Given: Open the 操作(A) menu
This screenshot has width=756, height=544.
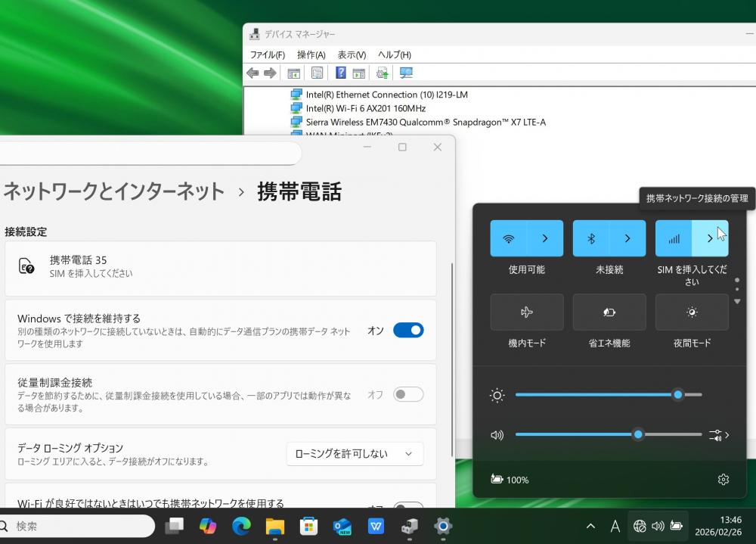Looking at the screenshot, I should [311, 54].
